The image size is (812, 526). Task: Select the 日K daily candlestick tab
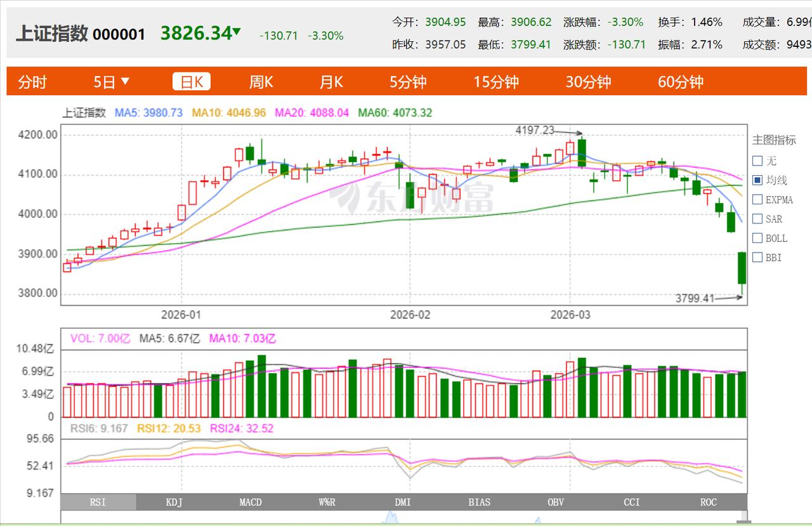point(192,82)
